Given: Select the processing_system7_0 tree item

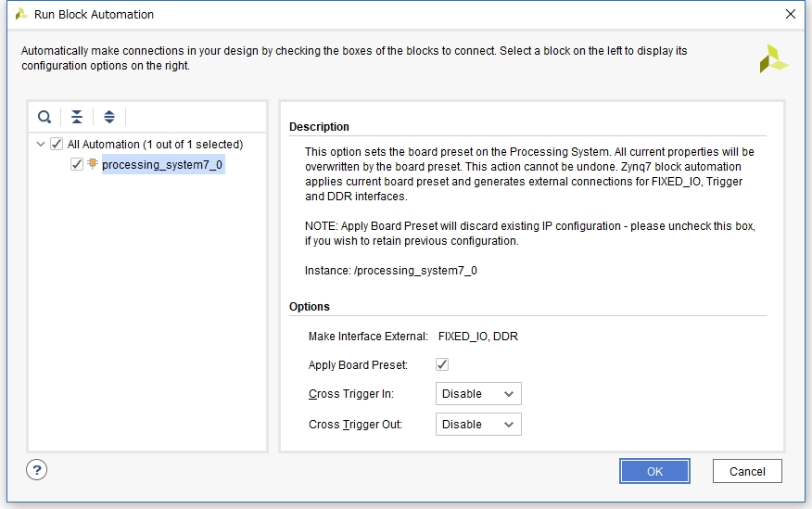Looking at the screenshot, I should pyautogui.click(x=162, y=165).
